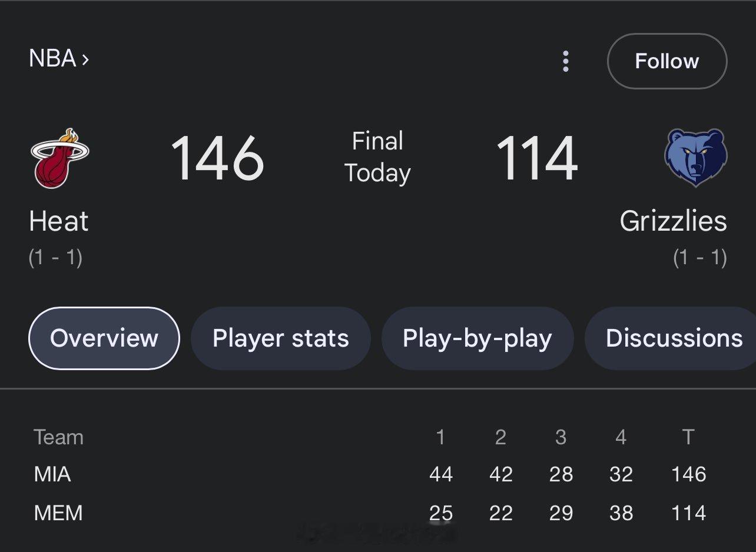Open the Play-by-play tab
This screenshot has width=756, height=552.
[477, 338]
